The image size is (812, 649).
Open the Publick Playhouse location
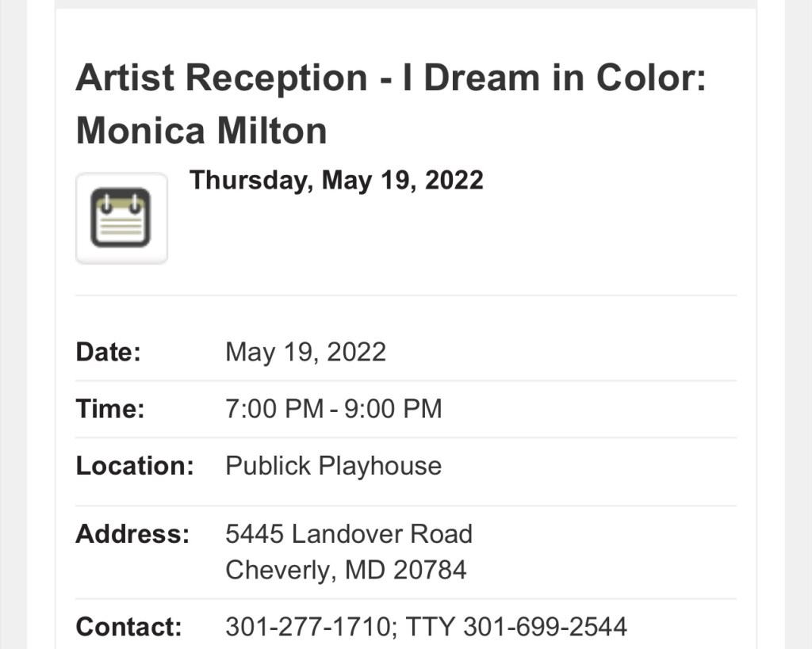click(333, 466)
